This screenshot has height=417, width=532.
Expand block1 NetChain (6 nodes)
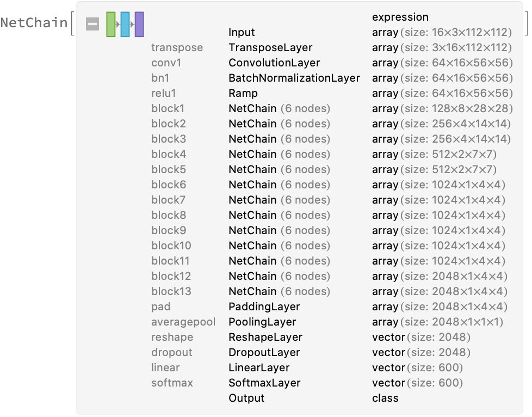tap(279, 109)
